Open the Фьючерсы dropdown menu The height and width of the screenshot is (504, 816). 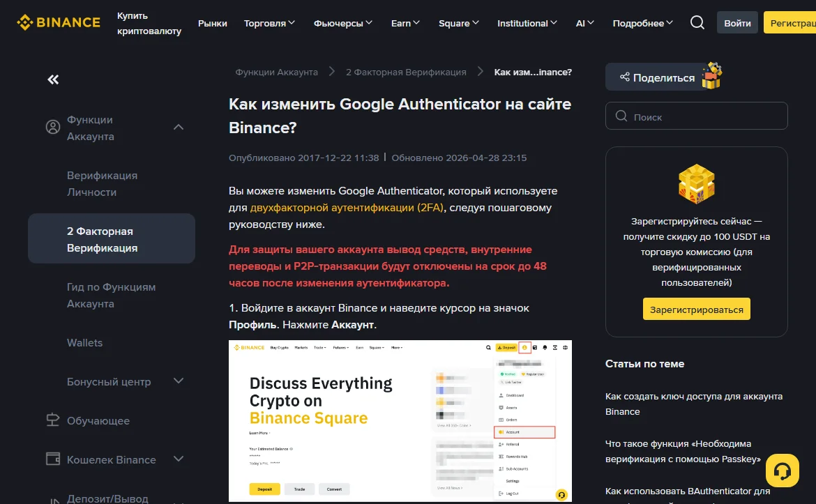[x=343, y=23]
